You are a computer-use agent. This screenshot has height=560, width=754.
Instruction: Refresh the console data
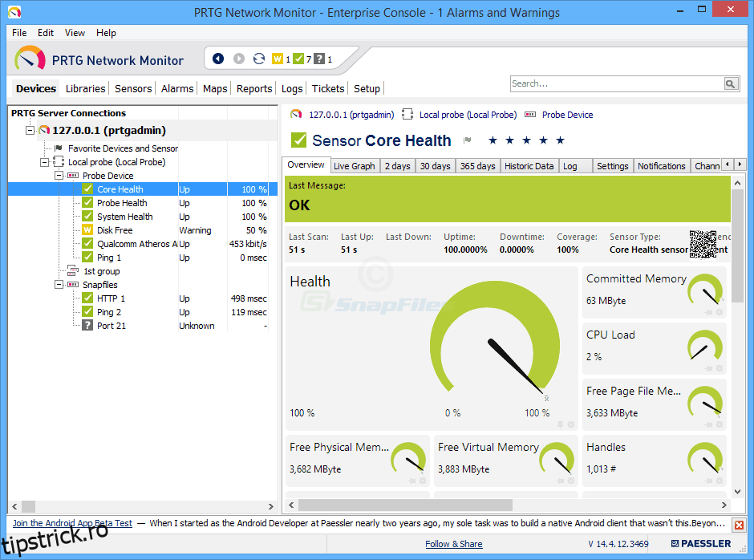[x=259, y=59]
